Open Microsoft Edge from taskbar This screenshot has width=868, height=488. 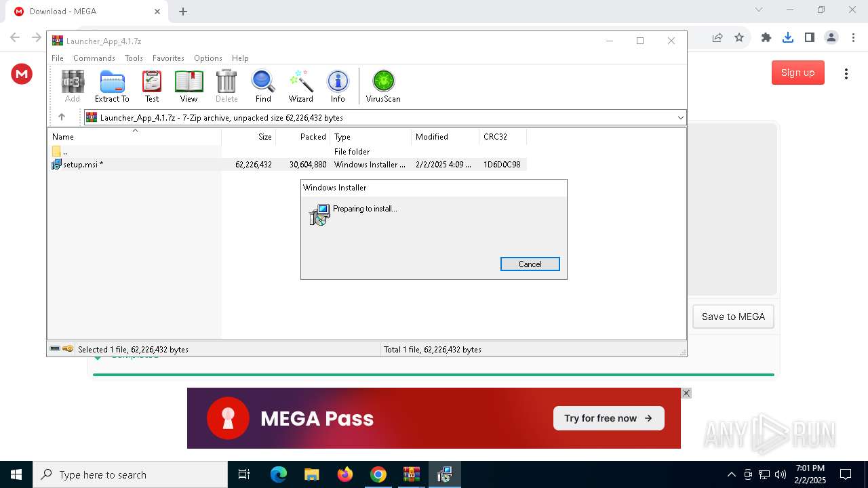pos(279,474)
